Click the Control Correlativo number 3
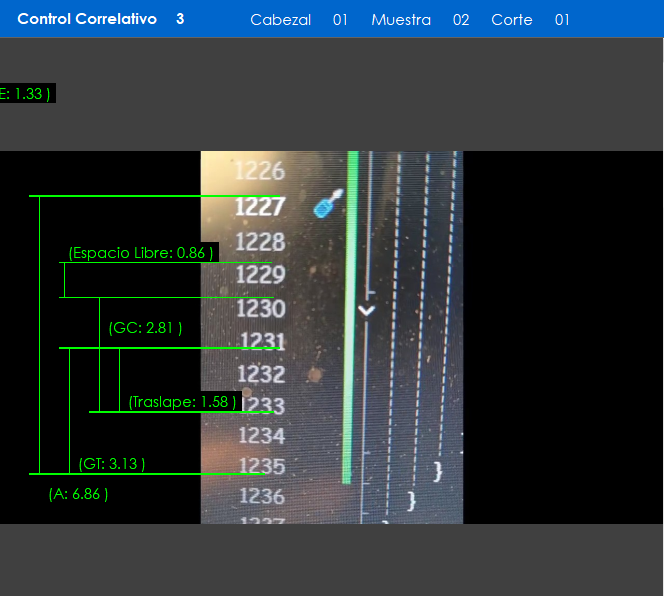The width and height of the screenshot is (664, 596). 180,19
